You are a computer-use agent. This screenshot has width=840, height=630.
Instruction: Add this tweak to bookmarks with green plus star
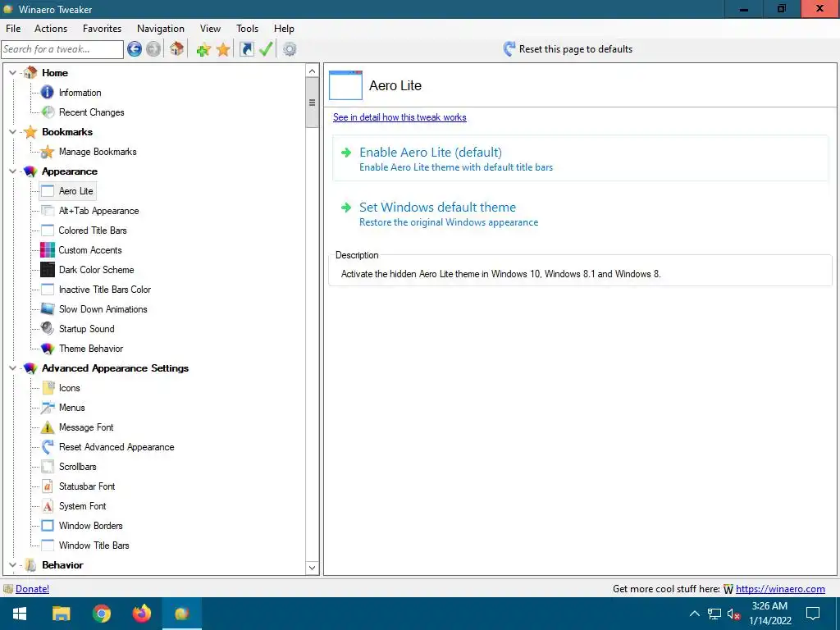(x=203, y=50)
